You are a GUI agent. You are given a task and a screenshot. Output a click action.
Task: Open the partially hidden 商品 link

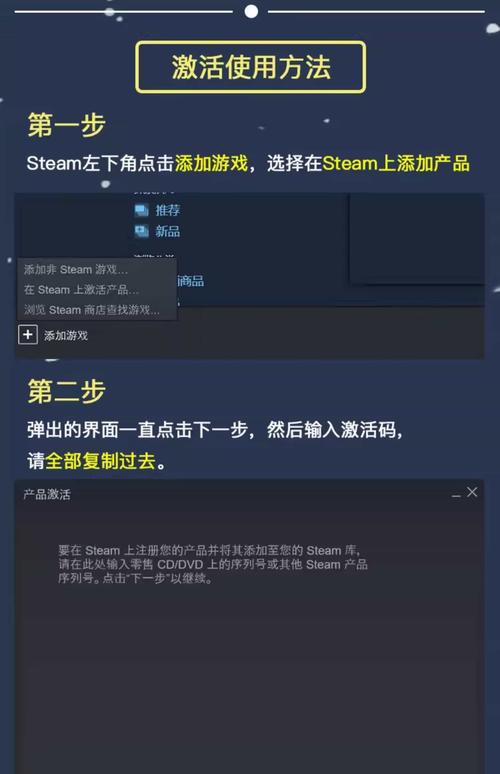click(191, 281)
